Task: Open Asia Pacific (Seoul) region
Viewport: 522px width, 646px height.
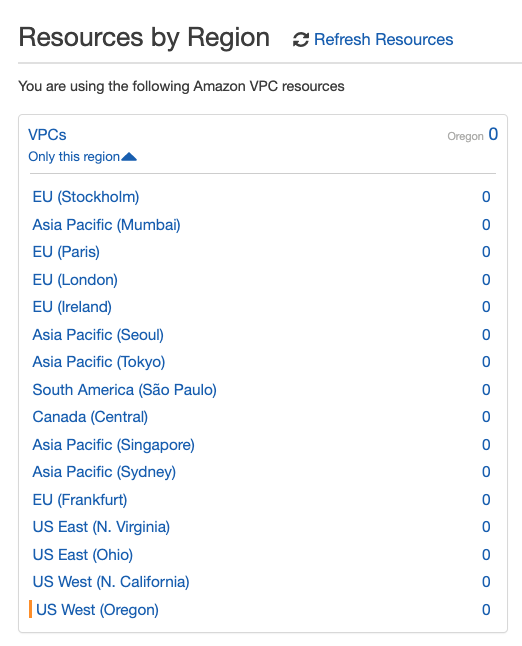Action: pos(98,335)
